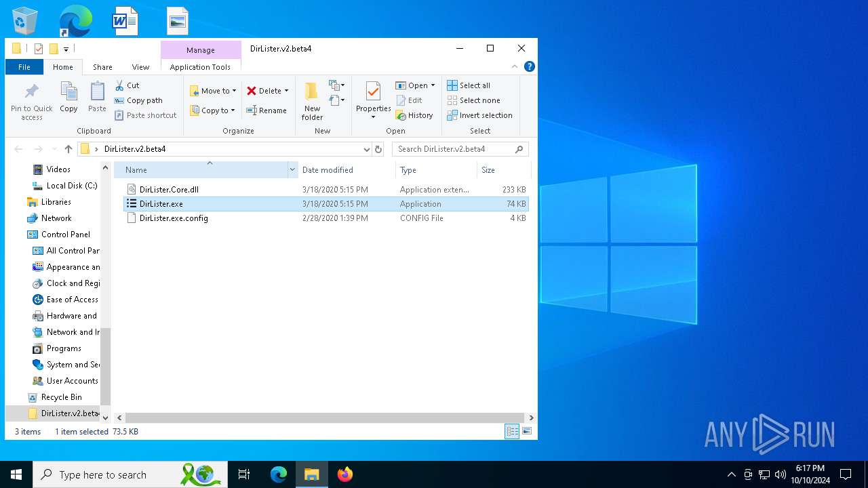Open Windows Start menu
The height and width of the screenshot is (488, 868).
click(16, 474)
